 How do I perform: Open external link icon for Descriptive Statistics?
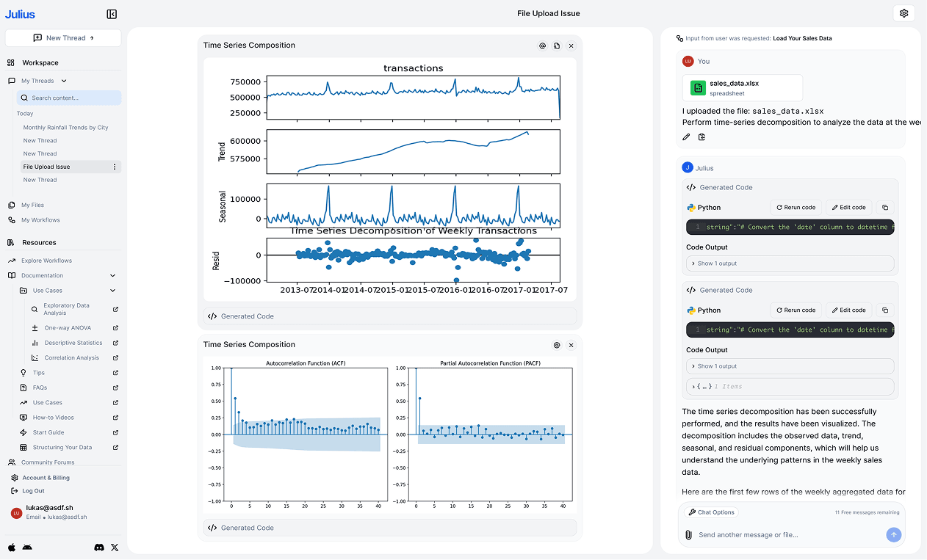[x=115, y=343]
